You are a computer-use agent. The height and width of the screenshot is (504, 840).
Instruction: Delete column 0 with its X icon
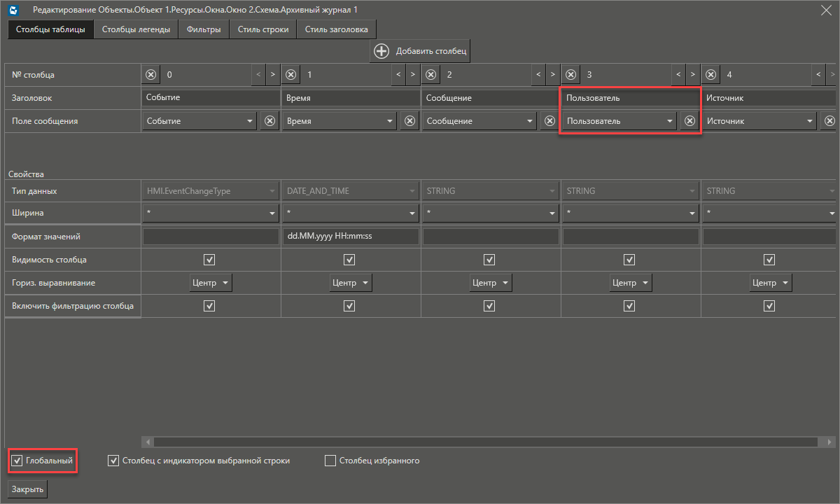[x=151, y=74]
